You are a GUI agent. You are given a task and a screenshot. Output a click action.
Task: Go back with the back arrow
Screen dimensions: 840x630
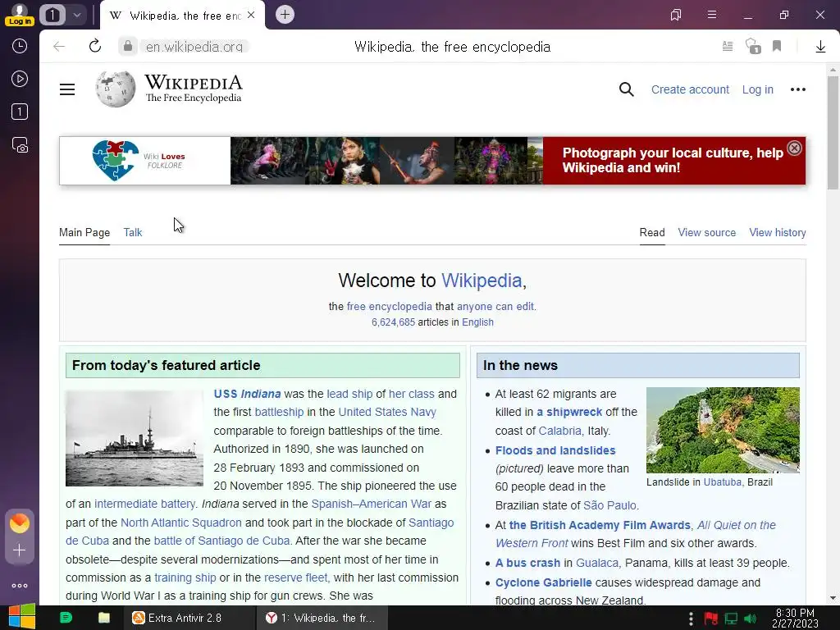pyautogui.click(x=59, y=47)
